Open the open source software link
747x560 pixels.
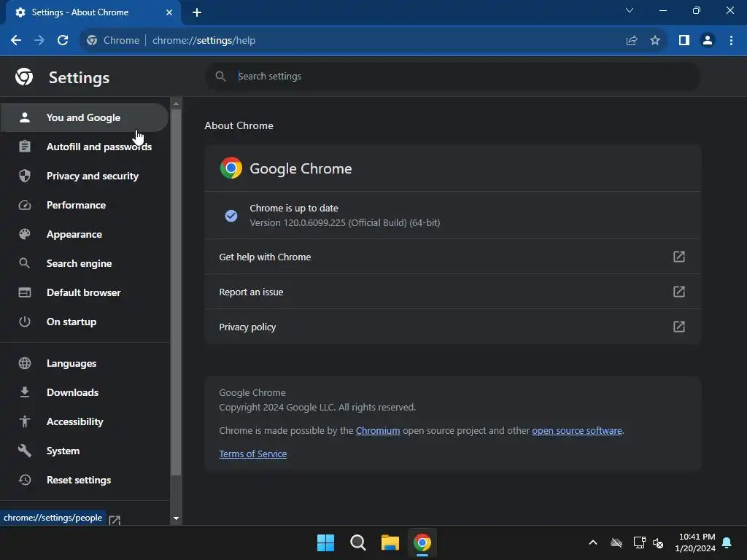coord(577,430)
